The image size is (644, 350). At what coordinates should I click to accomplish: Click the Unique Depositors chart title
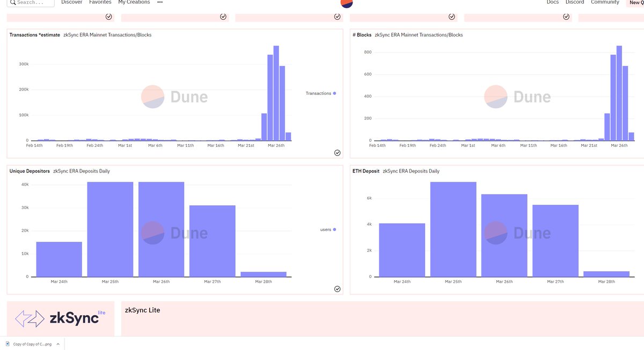[x=30, y=171]
